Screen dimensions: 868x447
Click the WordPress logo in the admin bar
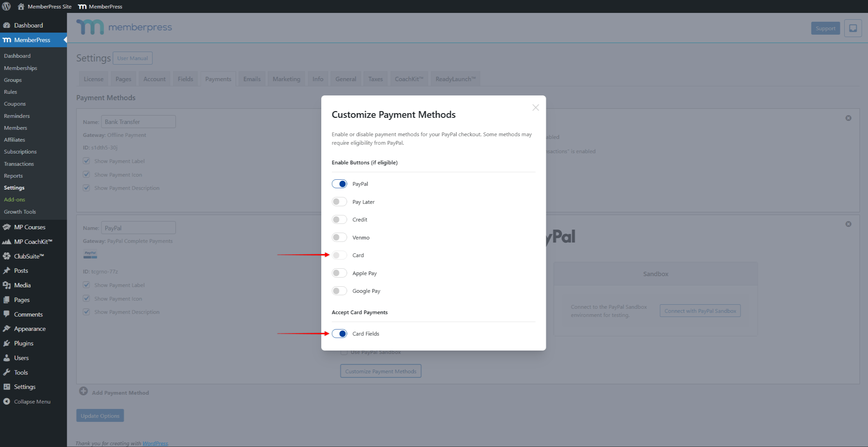click(6, 6)
